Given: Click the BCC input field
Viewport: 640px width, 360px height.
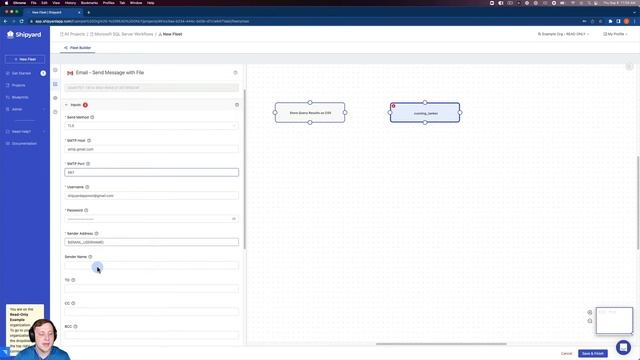Looking at the screenshot, I should (151, 336).
